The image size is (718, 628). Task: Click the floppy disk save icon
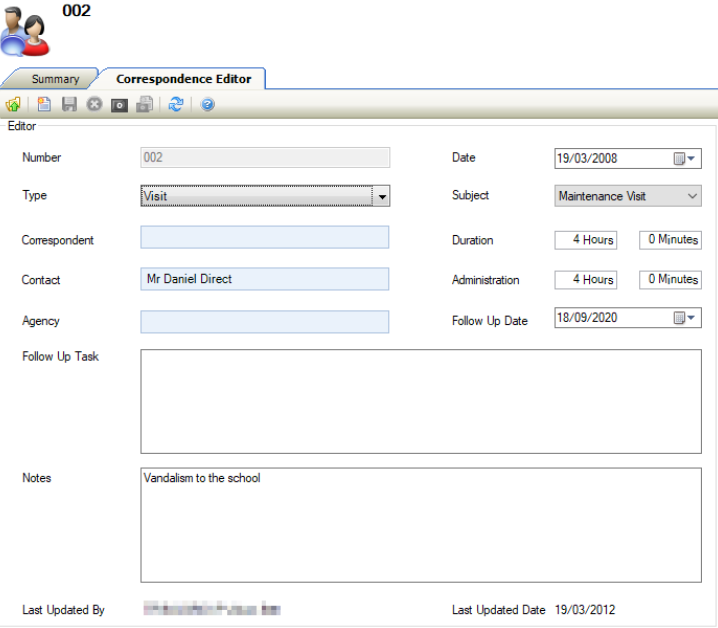[x=69, y=104]
